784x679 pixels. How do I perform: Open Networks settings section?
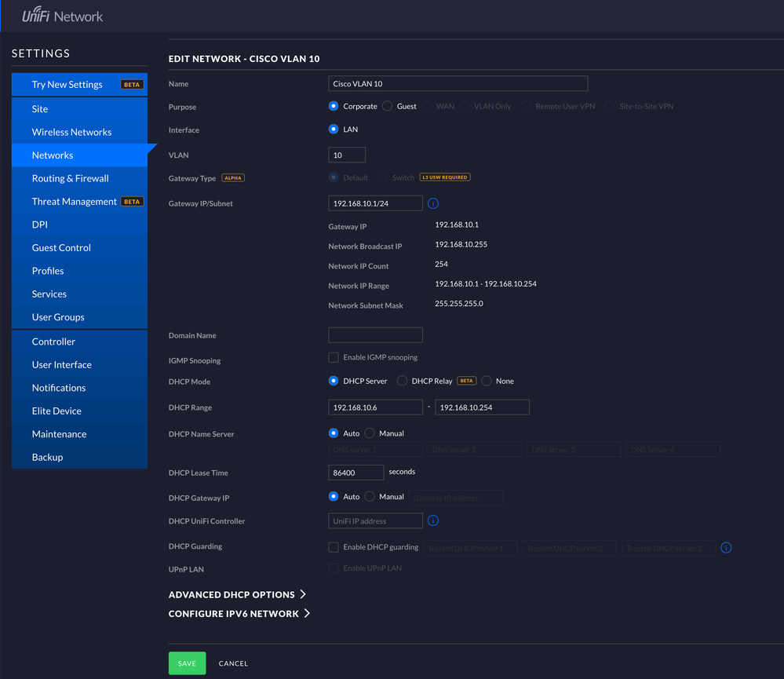79,155
